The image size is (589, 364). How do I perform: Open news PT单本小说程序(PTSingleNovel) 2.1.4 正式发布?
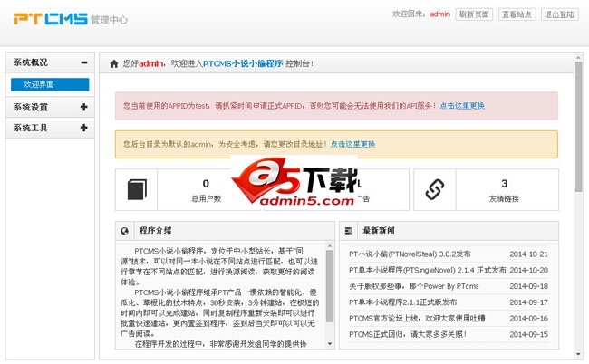428,270
